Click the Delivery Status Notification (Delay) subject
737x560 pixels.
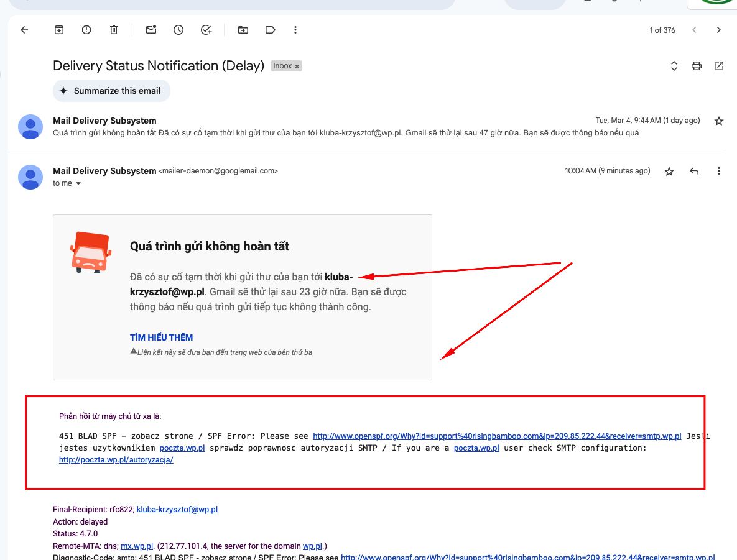tap(159, 66)
